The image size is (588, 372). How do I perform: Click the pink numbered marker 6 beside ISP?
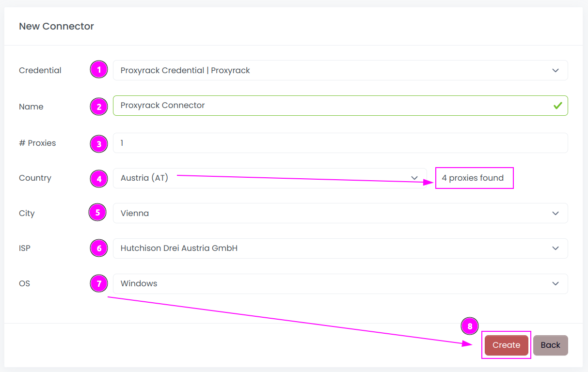99,248
